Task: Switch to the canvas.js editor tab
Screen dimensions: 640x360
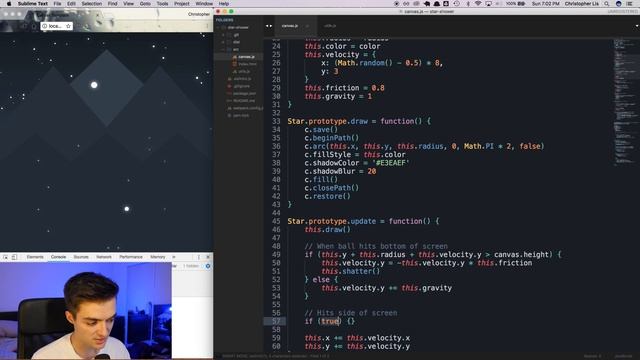Action: [290, 26]
